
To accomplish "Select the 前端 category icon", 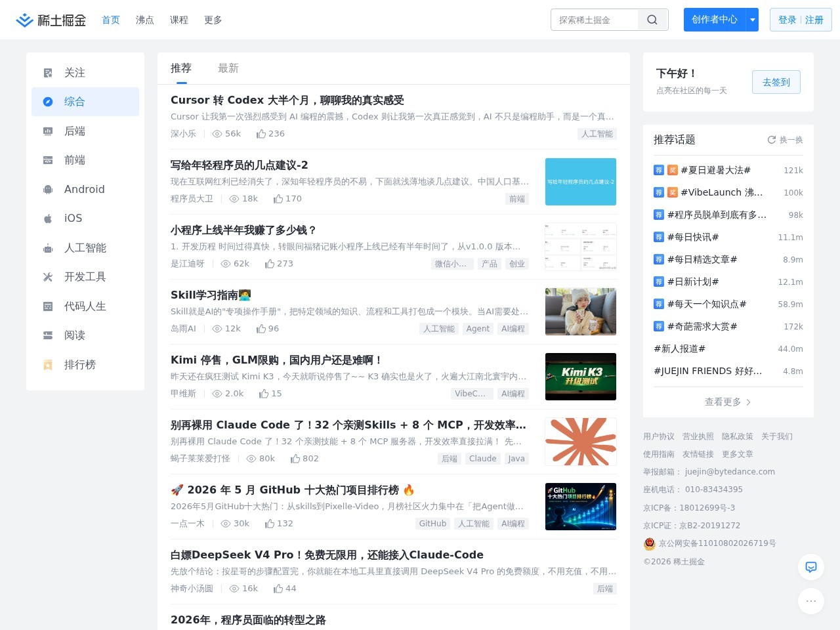I will pyautogui.click(x=48, y=160).
